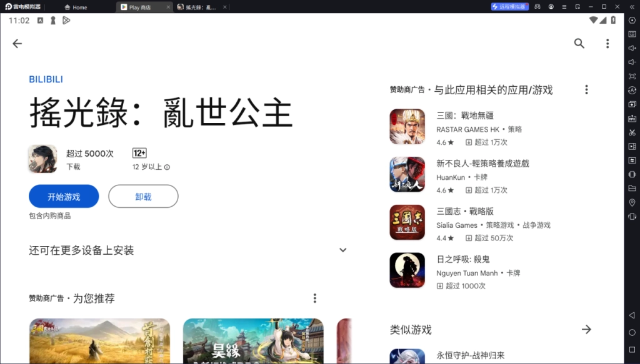Click the install APK icon
The width and height of the screenshot is (640, 364).
[632, 118]
